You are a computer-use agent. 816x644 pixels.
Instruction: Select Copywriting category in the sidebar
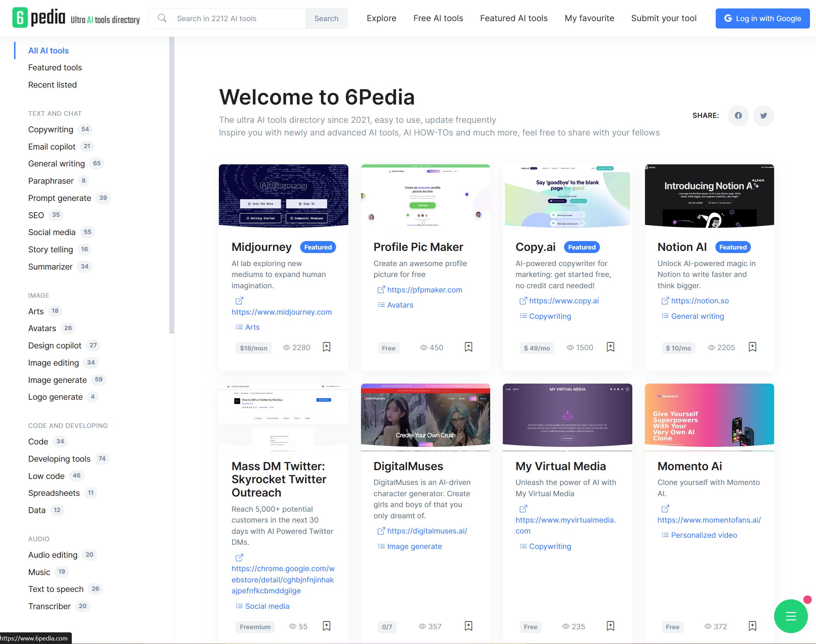(51, 129)
